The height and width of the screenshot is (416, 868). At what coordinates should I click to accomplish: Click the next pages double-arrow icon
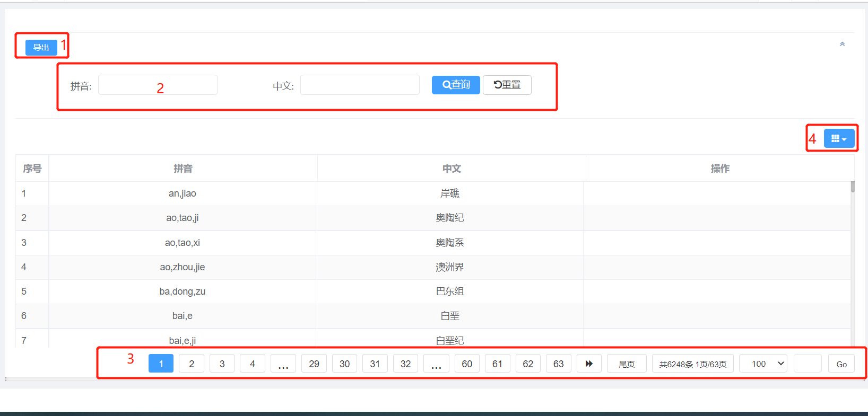click(589, 364)
